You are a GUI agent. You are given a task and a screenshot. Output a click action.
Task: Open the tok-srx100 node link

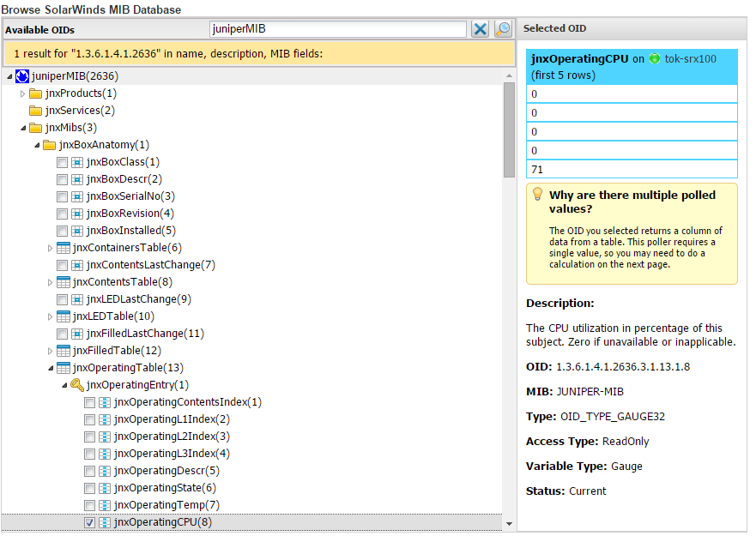click(691, 59)
